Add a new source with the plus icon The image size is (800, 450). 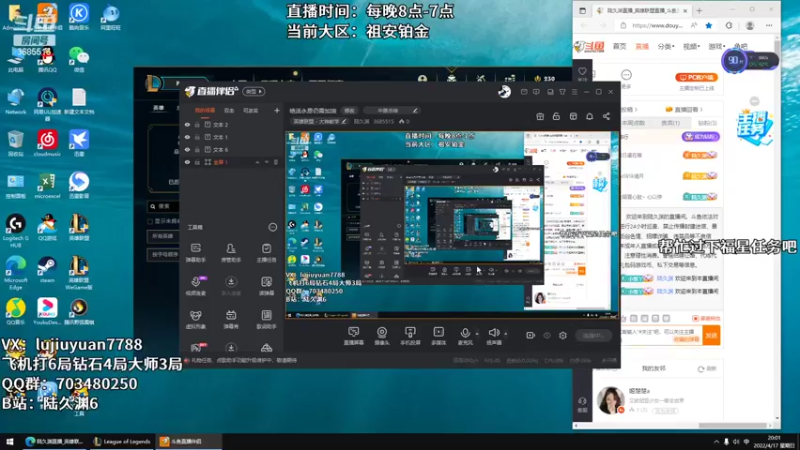(x=277, y=110)
